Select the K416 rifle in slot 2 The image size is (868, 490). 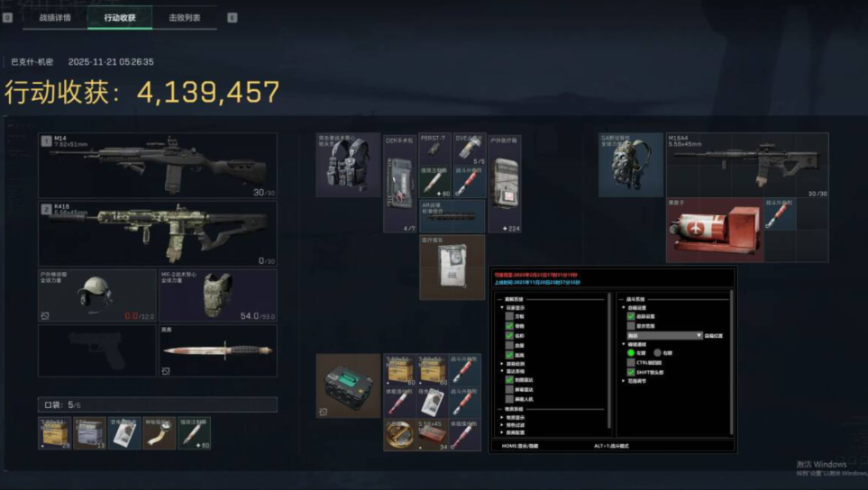pyautogui.click(x=157, y=233)
